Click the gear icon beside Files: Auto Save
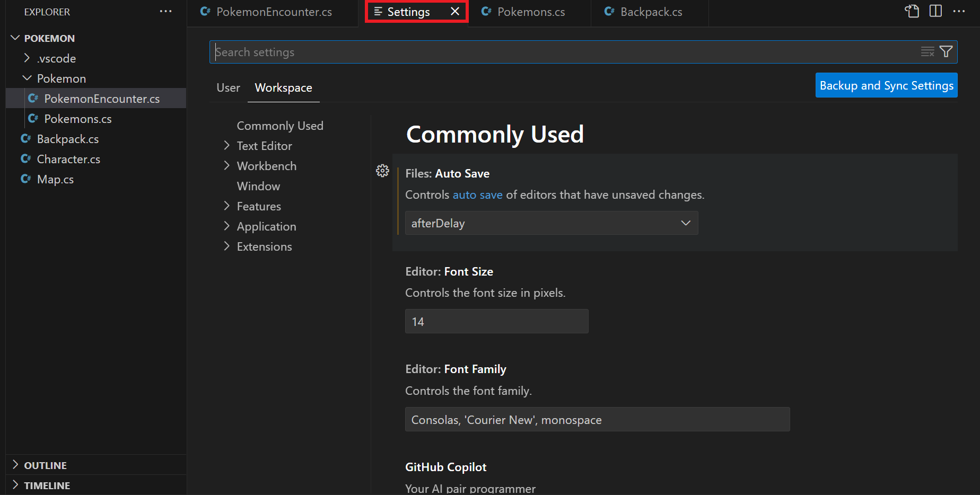This screenshot has height=495, width=980. (382, 171)
